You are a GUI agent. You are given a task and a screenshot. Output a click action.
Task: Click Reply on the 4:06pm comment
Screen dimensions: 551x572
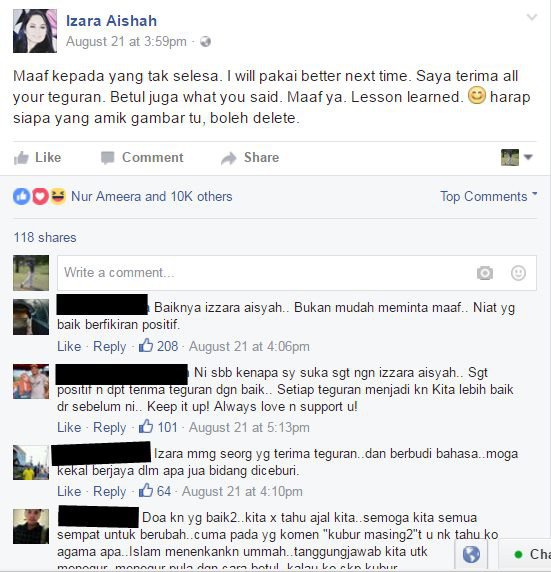[x=109, y=346]
